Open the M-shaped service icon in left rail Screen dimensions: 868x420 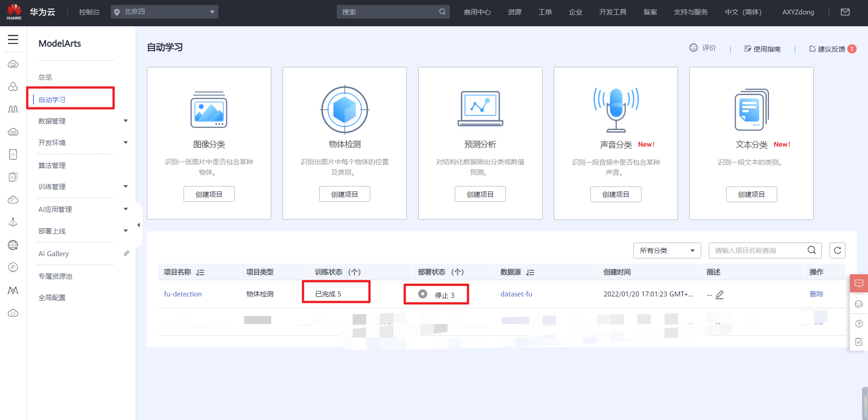tap(13, 290)
